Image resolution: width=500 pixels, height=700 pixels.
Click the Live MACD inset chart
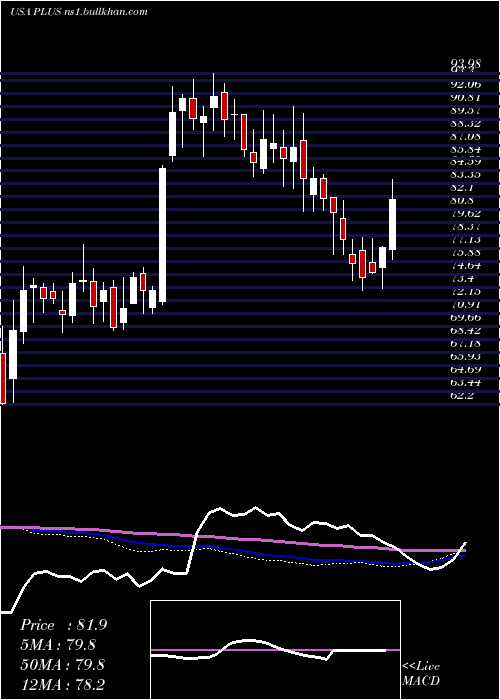click(275, 650)
